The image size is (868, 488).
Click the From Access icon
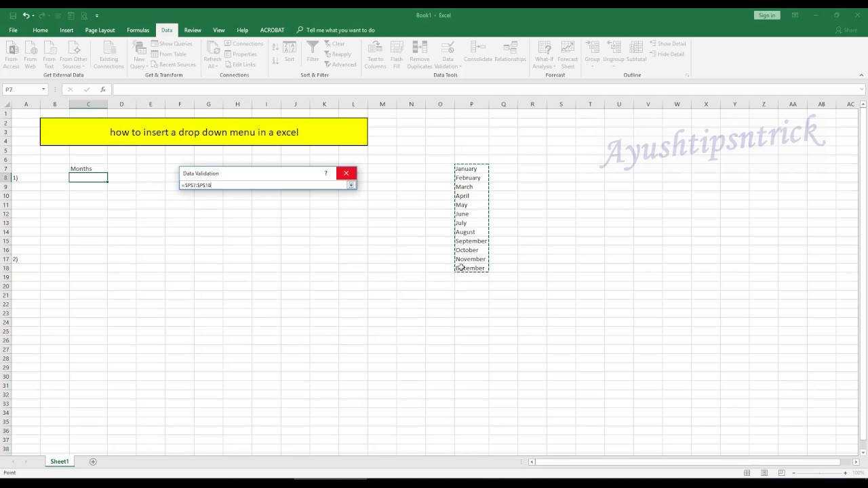(x=12, y=55)
